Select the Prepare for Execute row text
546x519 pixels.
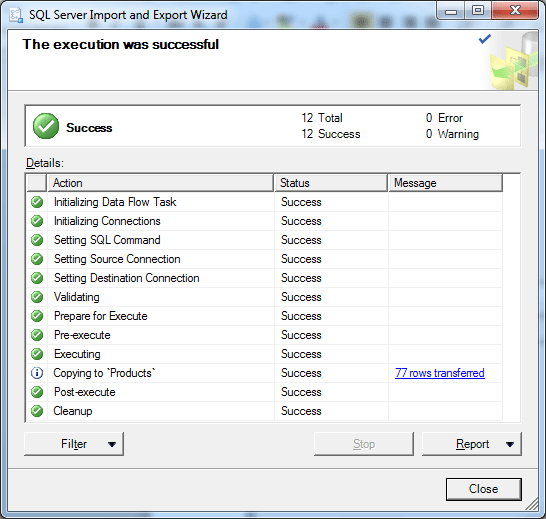[x=101, y=316]
